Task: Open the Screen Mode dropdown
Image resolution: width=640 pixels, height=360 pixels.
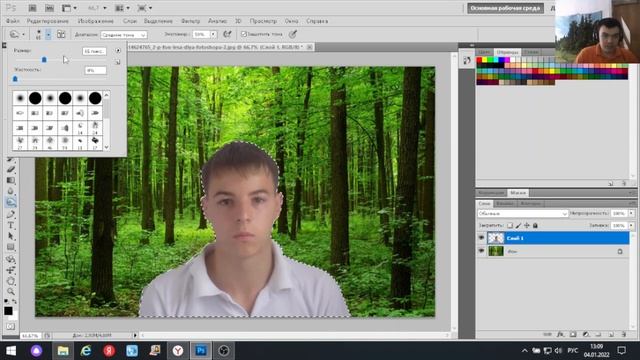Action: tap(144, 8)
